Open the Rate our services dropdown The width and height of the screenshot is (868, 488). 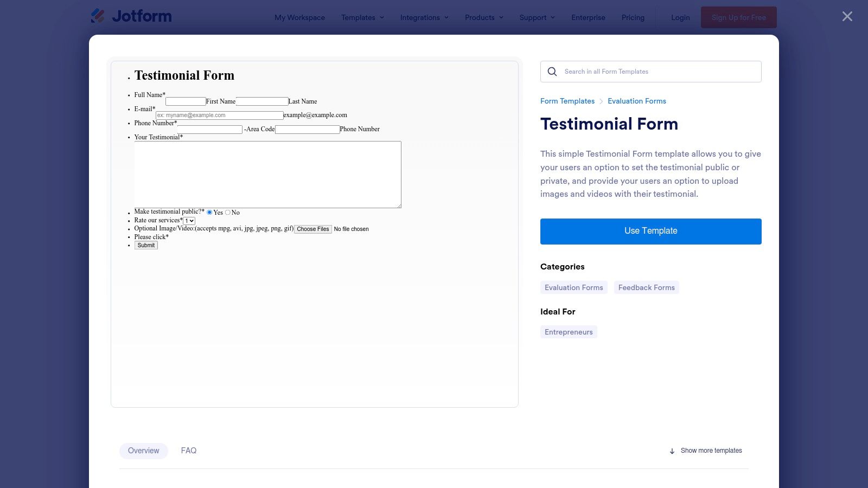pyautogui.click(x=188, y=221)
